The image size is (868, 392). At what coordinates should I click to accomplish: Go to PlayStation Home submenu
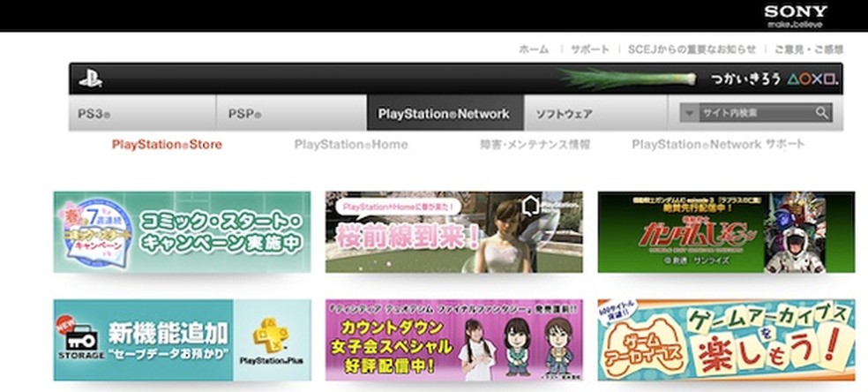pos(351,145)
